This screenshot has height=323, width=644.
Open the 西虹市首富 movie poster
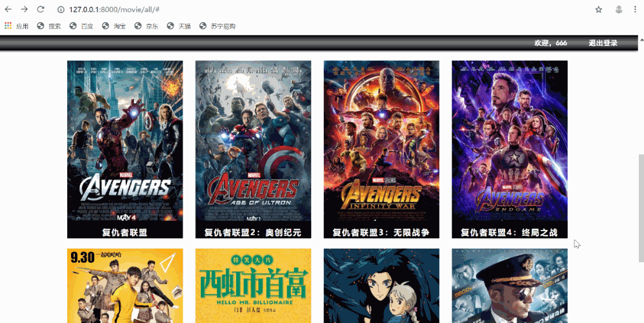[253, 286]
